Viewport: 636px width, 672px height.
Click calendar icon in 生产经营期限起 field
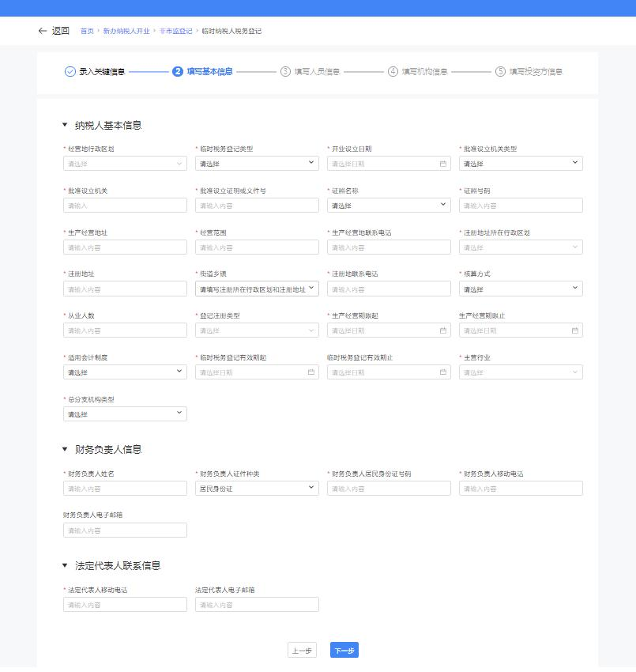(x=443, y=330)
